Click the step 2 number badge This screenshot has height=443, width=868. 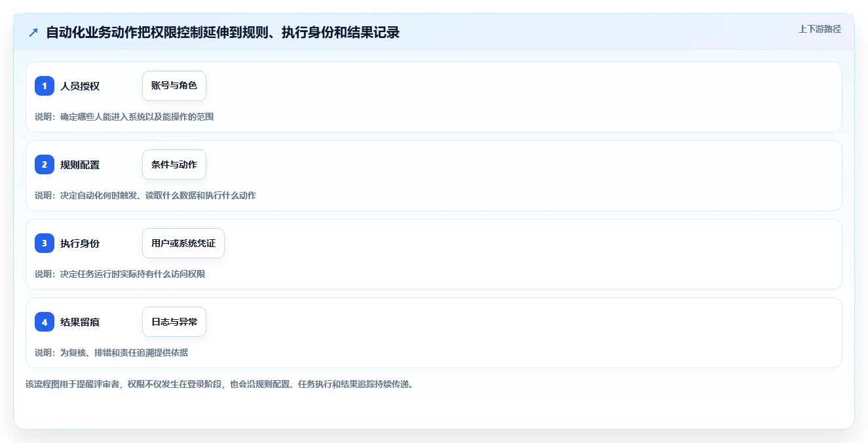point(45,164)
